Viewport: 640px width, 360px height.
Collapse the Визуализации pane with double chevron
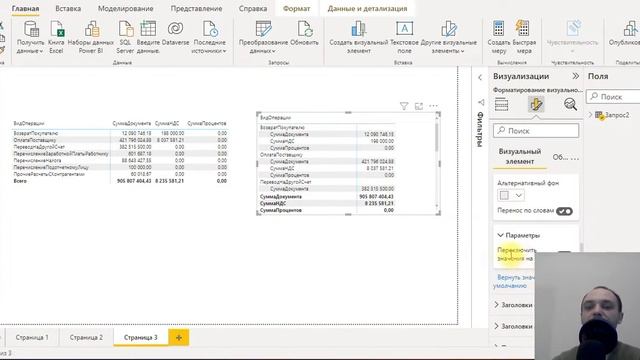tap(576, 76)
